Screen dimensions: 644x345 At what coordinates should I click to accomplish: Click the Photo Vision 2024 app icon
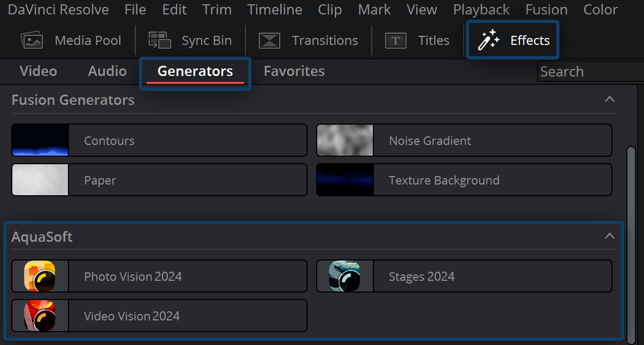click(40, 276)
